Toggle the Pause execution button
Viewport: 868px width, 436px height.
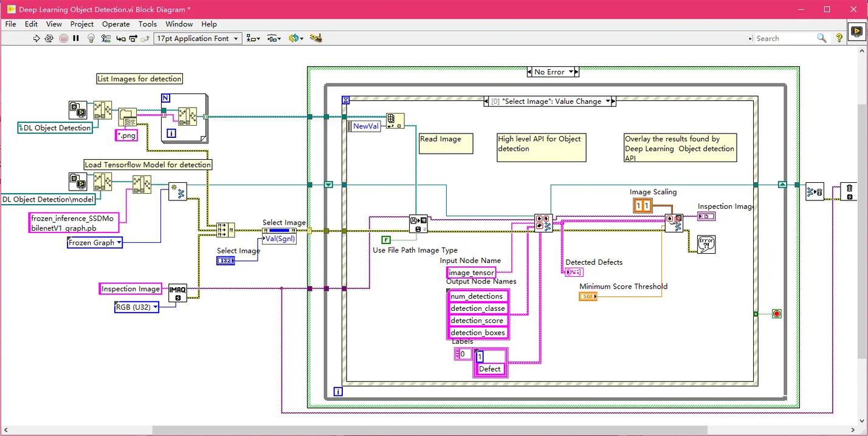[x=77, y=38]
